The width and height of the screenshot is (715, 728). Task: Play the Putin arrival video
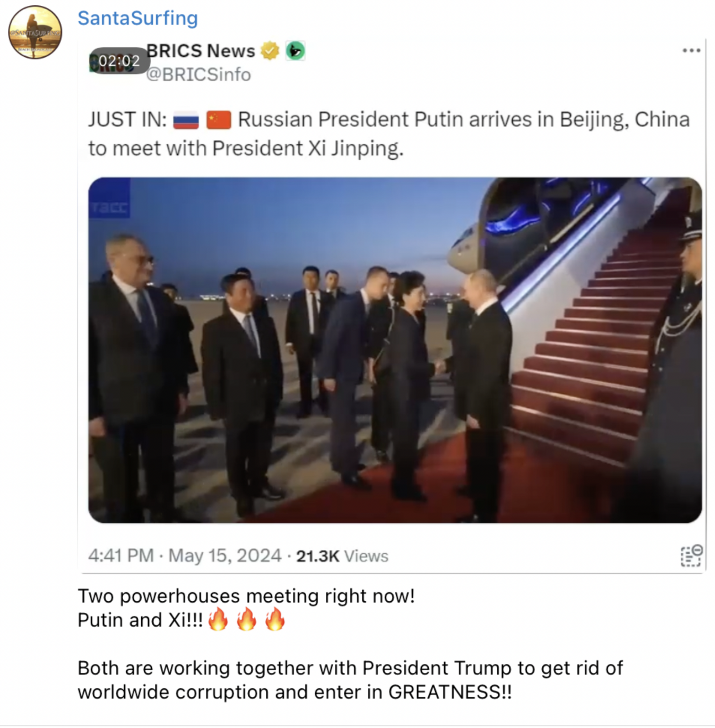click(395, 350)
